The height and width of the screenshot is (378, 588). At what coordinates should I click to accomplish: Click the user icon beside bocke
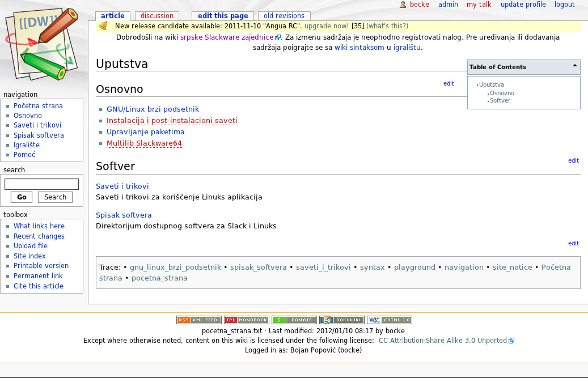pyautogui.click(x=403, y=5)
